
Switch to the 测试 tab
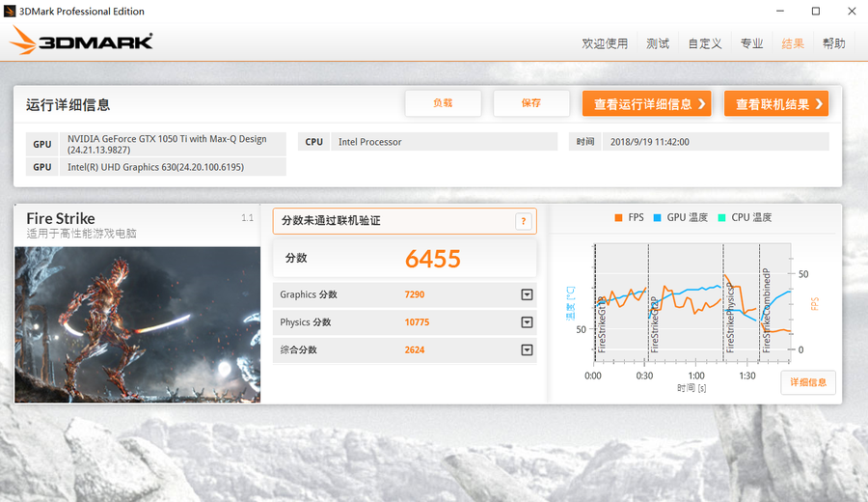(x=658, y=43)
